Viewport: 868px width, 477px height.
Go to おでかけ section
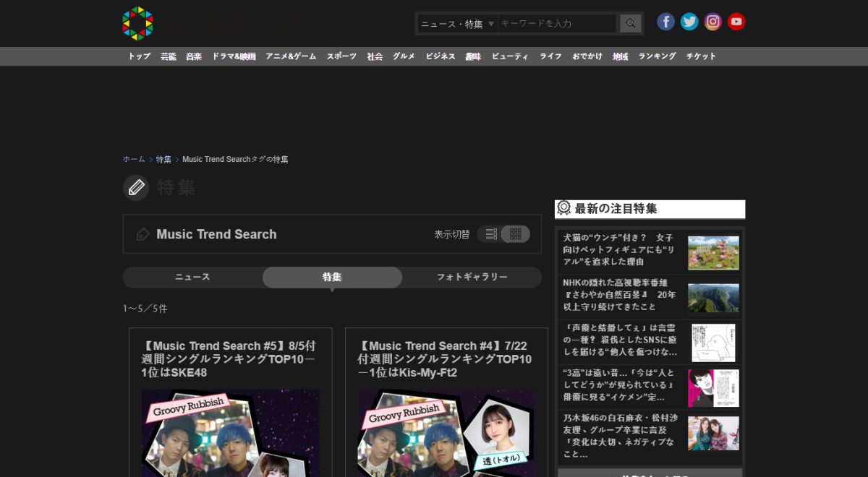[587, 56]
